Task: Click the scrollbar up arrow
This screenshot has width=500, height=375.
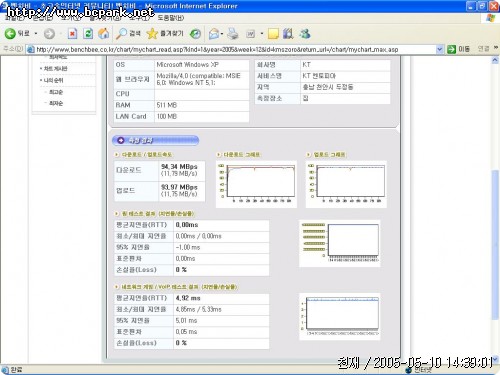Action: coord(495,60)
